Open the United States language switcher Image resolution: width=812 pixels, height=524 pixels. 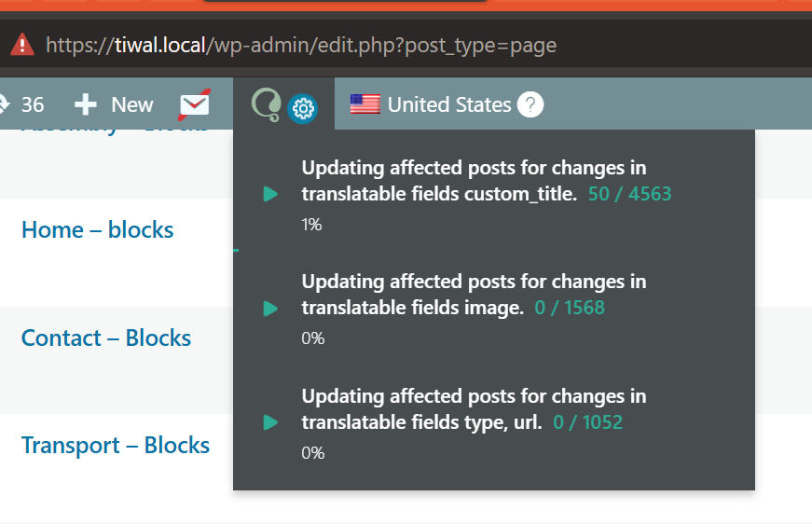[x=448, y=104]
